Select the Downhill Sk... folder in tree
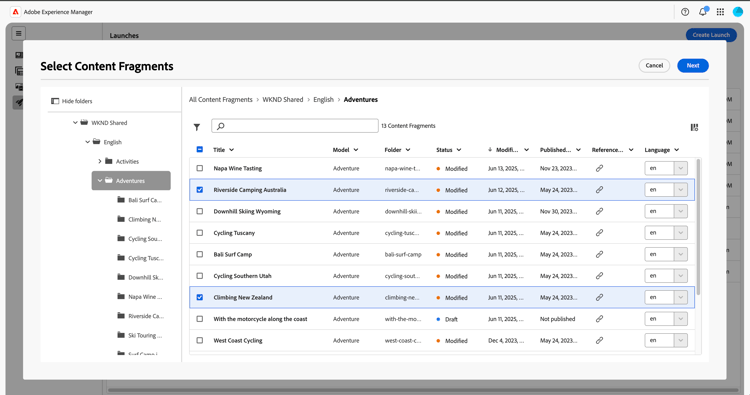The image size is (750, 395). pyautogui.click(x=140, y=277)
